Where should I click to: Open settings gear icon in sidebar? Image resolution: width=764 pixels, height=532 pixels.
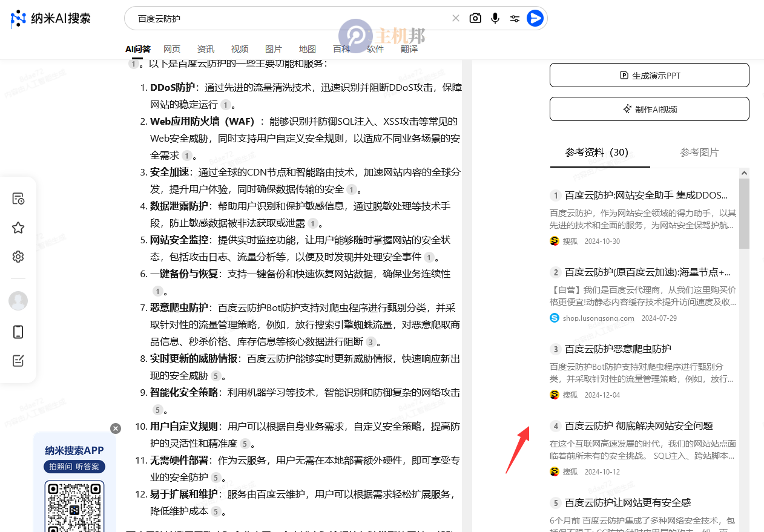[18, 257]
